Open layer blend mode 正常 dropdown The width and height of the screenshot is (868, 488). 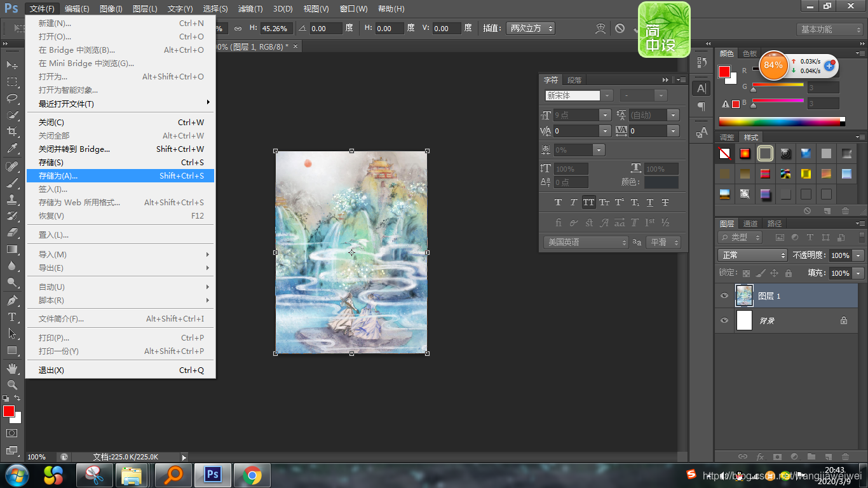[x=753, y=255]
